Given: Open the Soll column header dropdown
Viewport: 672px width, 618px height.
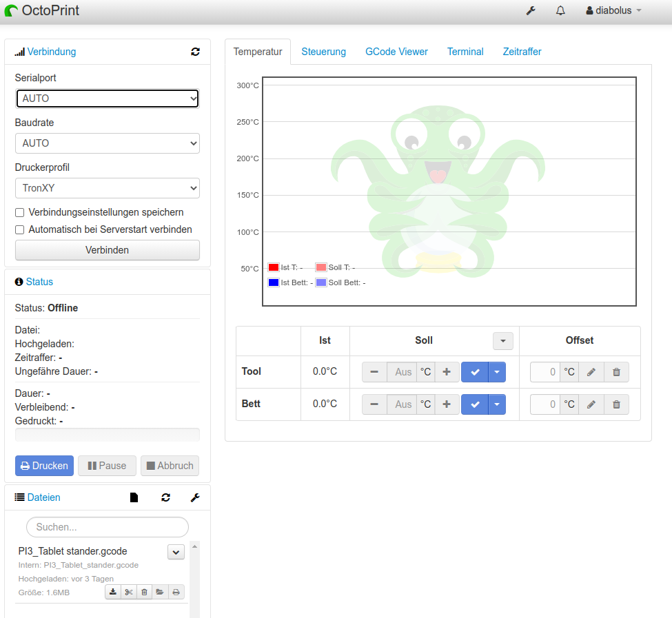Looking at the screenshot, I should point(502,341).
